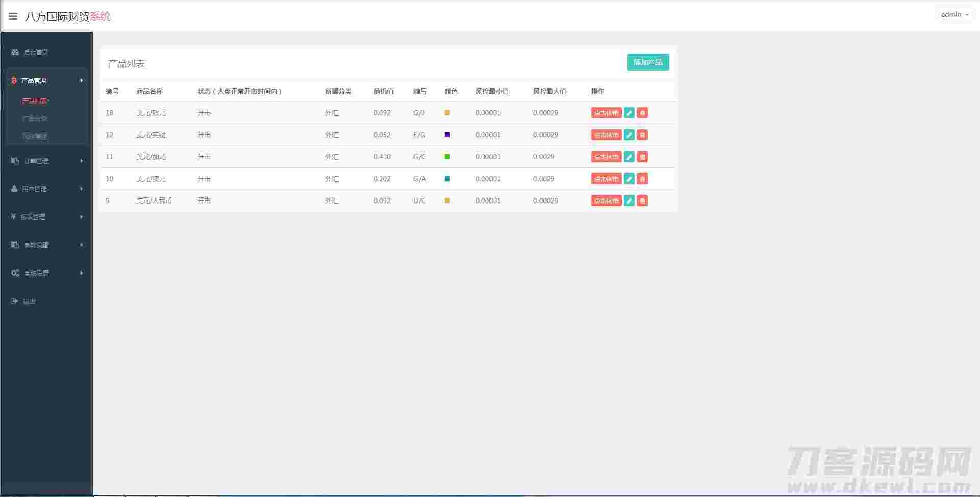Click the 退出 logout icon in sidebar
The width and height of the screenshot is (980, 497).
point(15,301)
